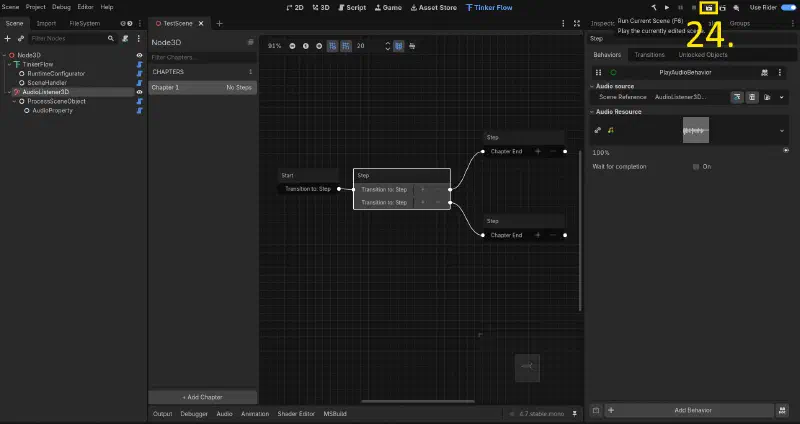This screenshot has height=424, width=800.
Task: Toggle the graph minimap button
Action: click(x=398, y=46)
